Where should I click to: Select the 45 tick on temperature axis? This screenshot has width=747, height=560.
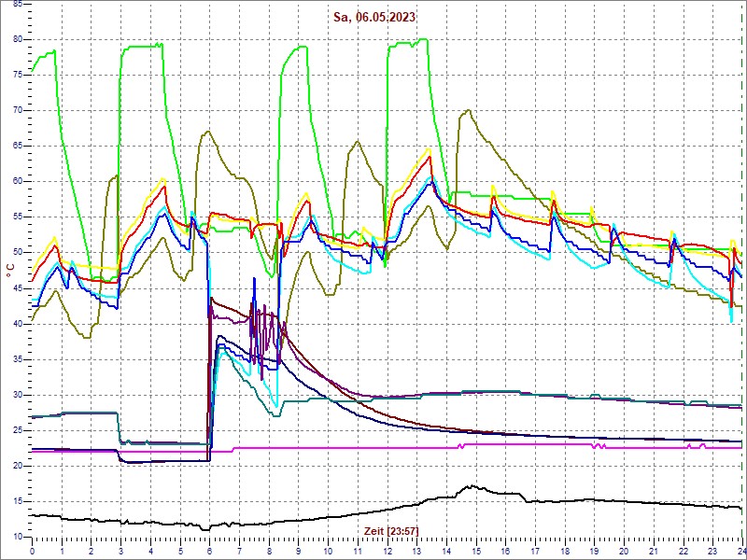[18, 288]
